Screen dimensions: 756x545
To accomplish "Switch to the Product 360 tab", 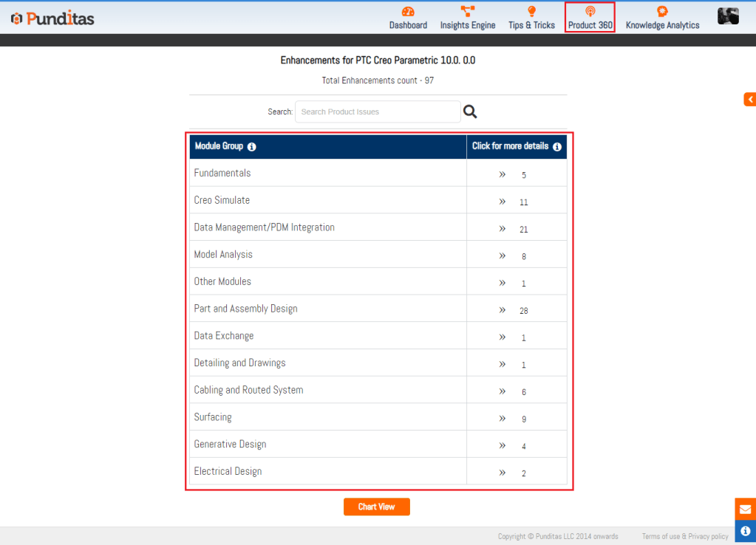I will tap(590, 18).
